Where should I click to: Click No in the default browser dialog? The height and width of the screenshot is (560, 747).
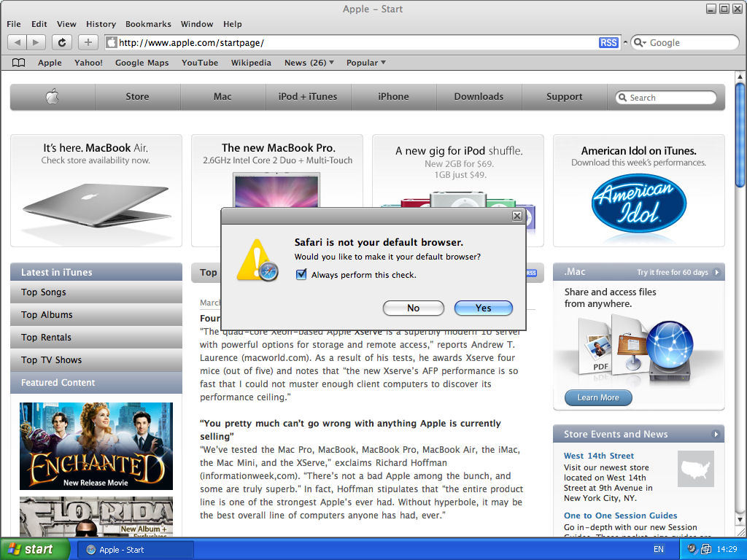413,308
